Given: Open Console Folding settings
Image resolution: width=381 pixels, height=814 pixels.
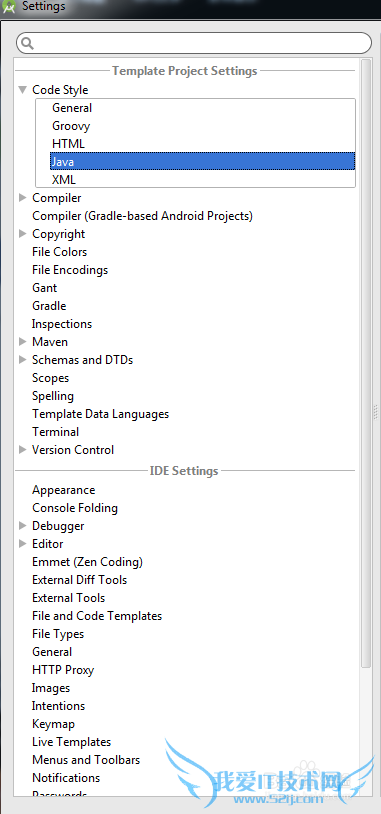Looking at the screenshot, I should coord(75,508).
